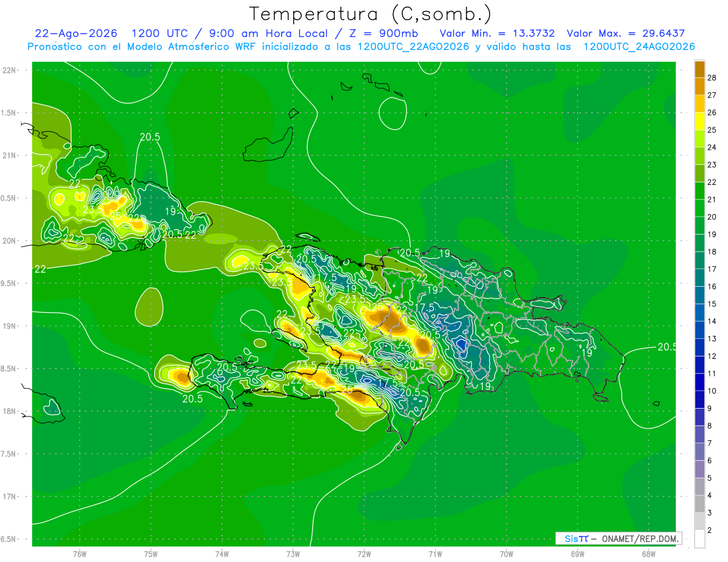Click the "75W" longitude axis label
728x562 pixels.
coord(150,554)
